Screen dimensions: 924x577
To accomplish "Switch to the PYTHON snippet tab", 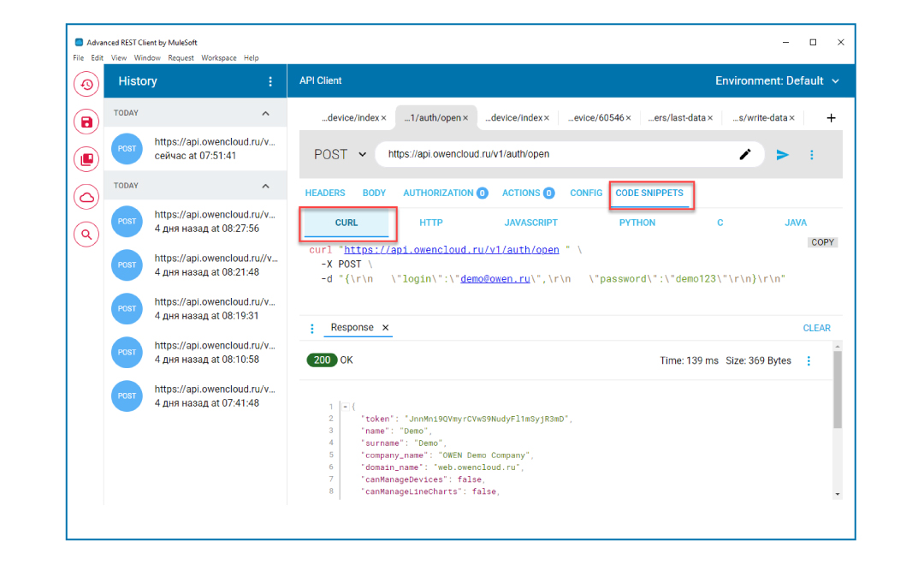I will click(x=637, y=223).
